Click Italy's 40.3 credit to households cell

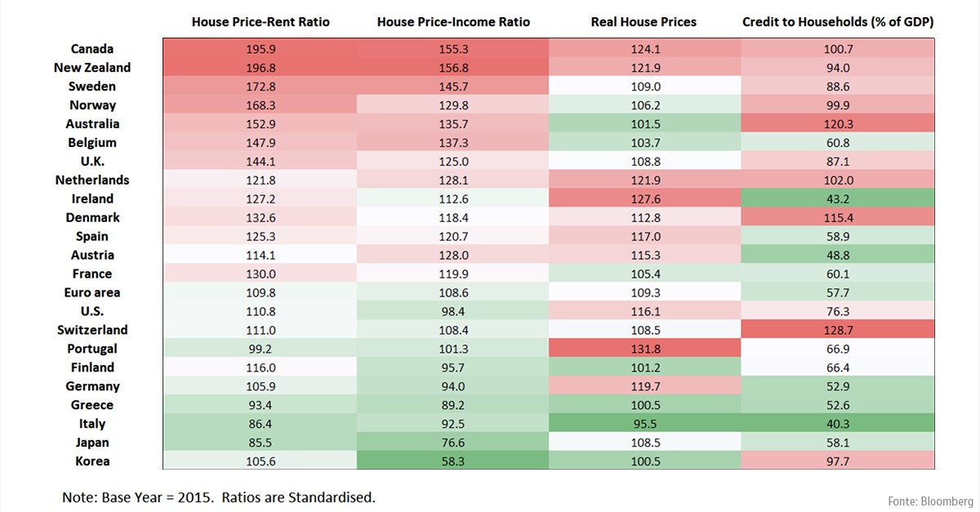tap(839, 424)
